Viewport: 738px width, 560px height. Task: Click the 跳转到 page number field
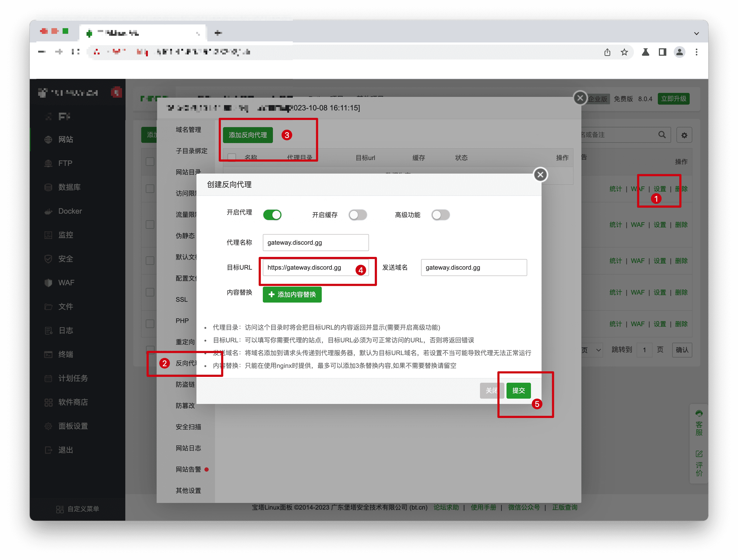644,350
